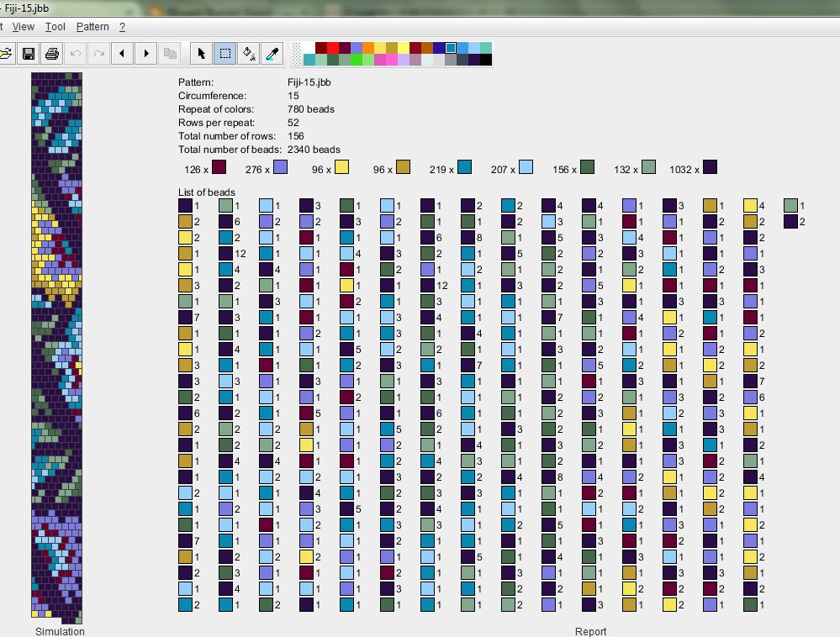Screen dimensions: 840x637
Task: Click the window title 'Fiji-15.jbb'
Action: pyautogui.click(x=27, y=8)
